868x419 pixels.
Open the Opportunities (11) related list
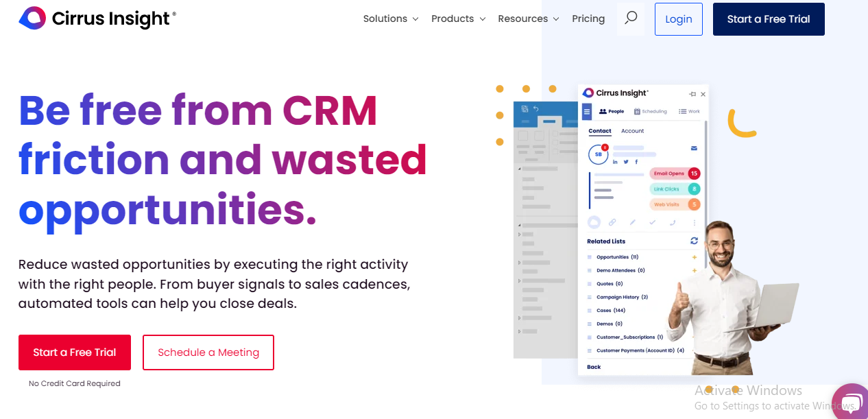pos(618,257)
